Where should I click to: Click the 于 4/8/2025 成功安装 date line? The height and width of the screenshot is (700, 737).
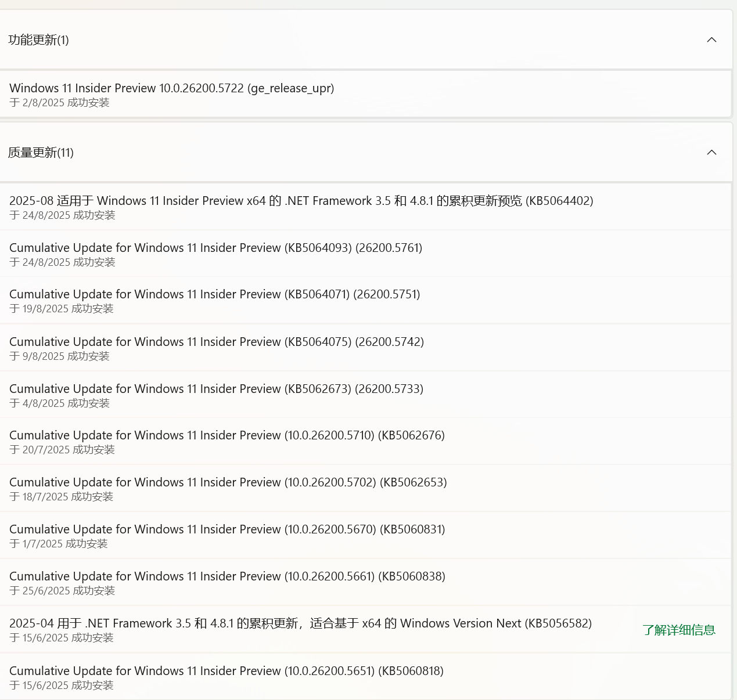point(59,403)
